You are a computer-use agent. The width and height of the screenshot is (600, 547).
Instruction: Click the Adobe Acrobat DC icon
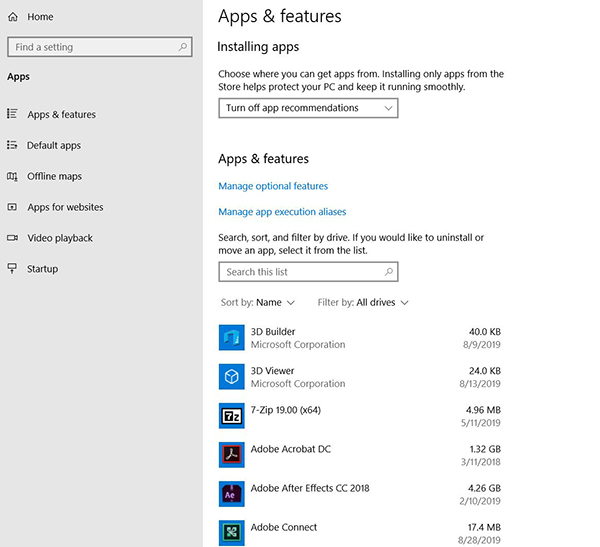232,455
